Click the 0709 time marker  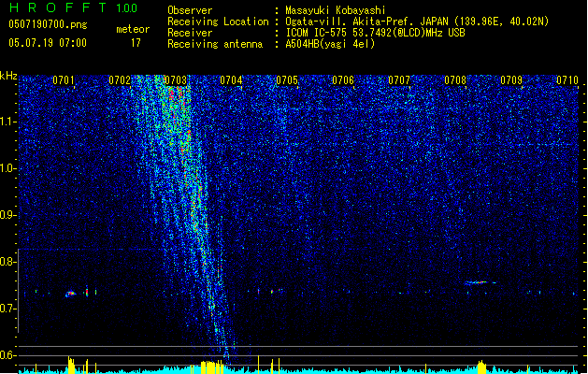pyautogui.click(x=511, y=80)
